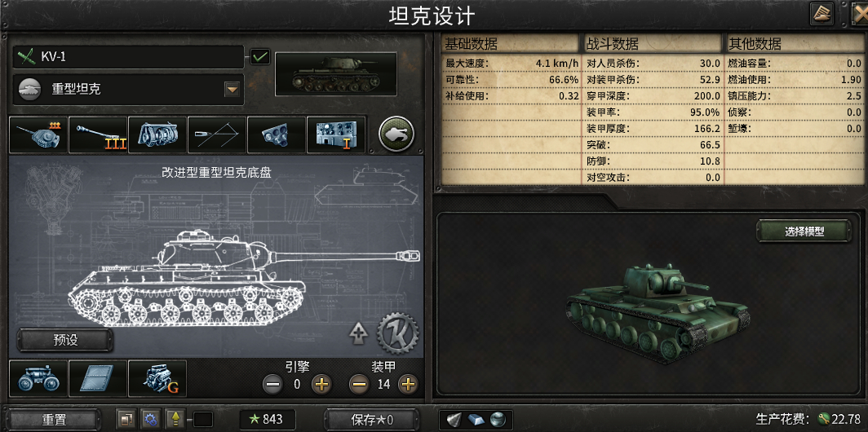
Task: Click the 重置 reset button
Action: [54, 420]
